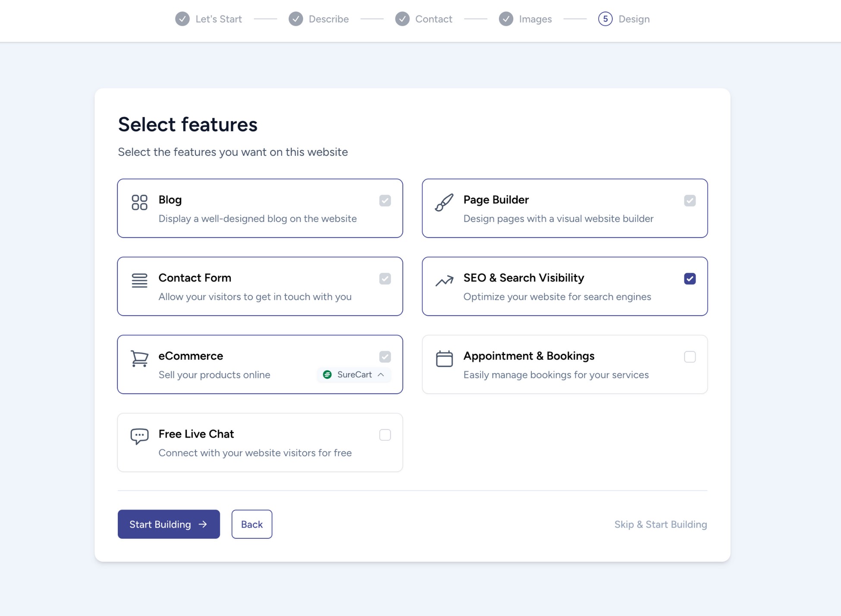Click Skip & Start Building link
Screen dimensions: 841x616
click(x=660, y=524)
